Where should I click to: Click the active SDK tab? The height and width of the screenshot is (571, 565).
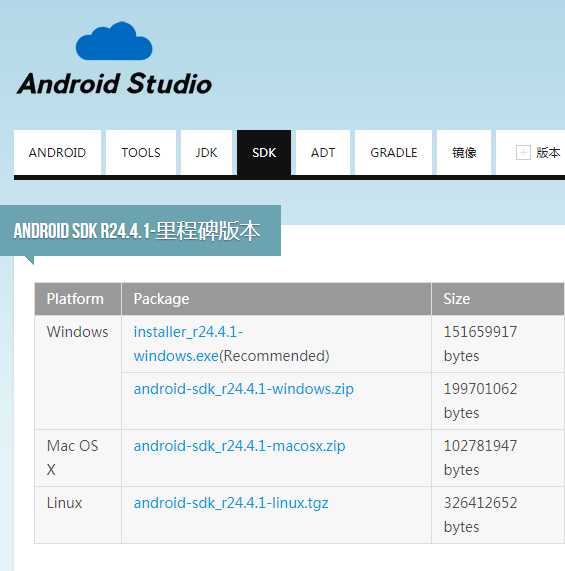264,153
